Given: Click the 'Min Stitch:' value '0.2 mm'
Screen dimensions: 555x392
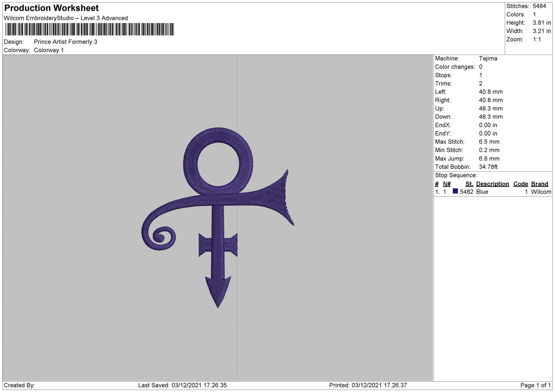Looking at the screenshot, I should coord(489,150).
